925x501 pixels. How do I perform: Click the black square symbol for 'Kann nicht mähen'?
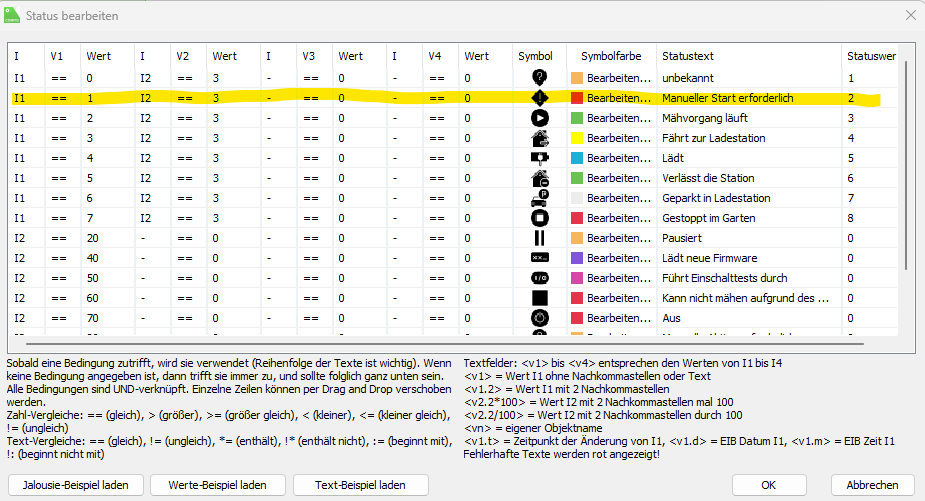[539, 298]
